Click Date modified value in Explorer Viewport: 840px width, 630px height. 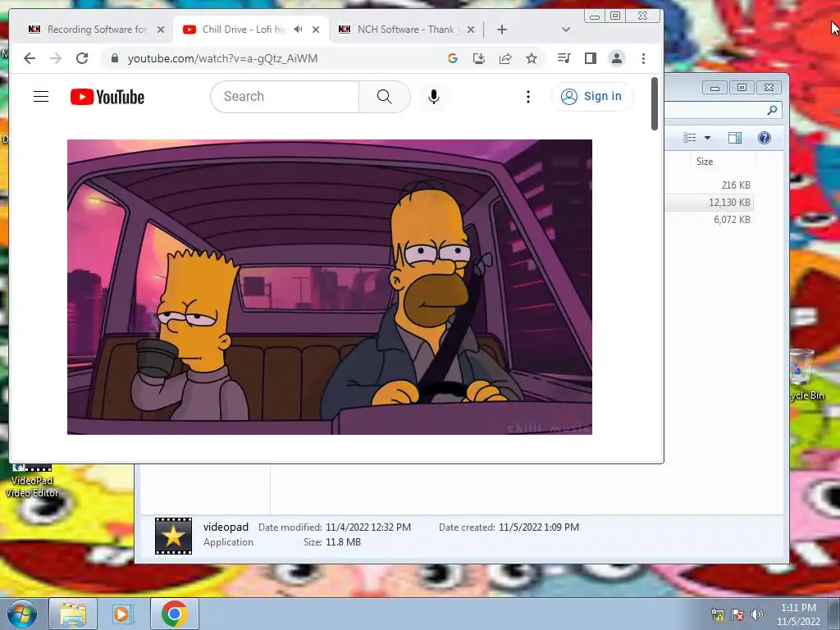(x=368, y=527)
